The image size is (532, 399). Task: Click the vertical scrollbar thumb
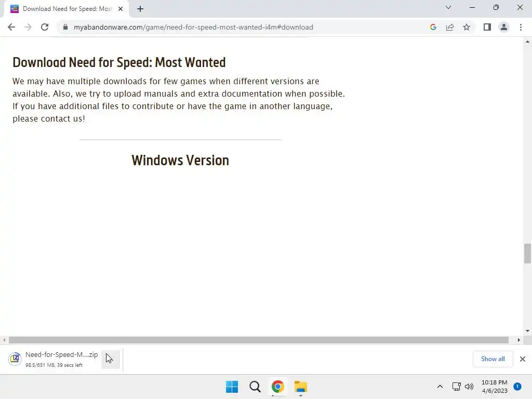(527, 253)
